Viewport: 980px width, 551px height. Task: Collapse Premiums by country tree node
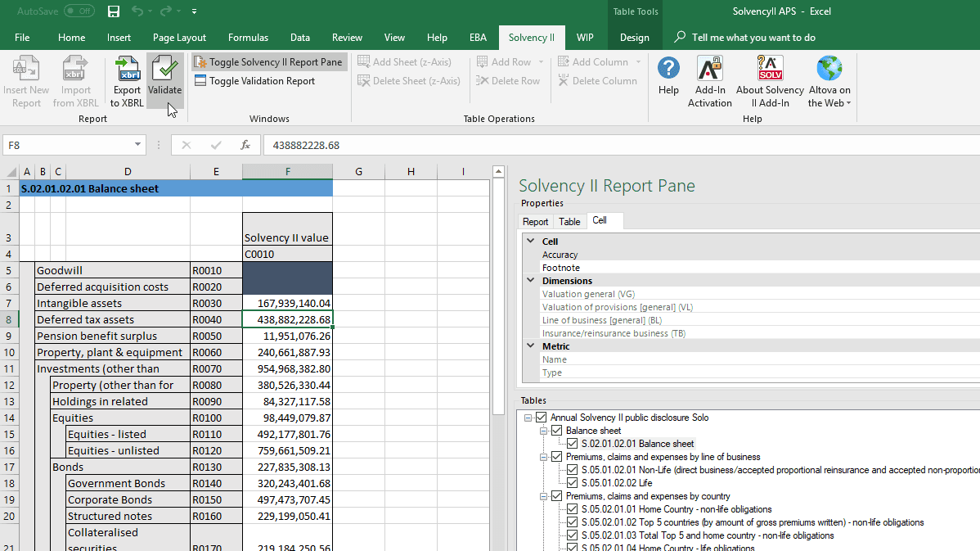pos(544,497)
